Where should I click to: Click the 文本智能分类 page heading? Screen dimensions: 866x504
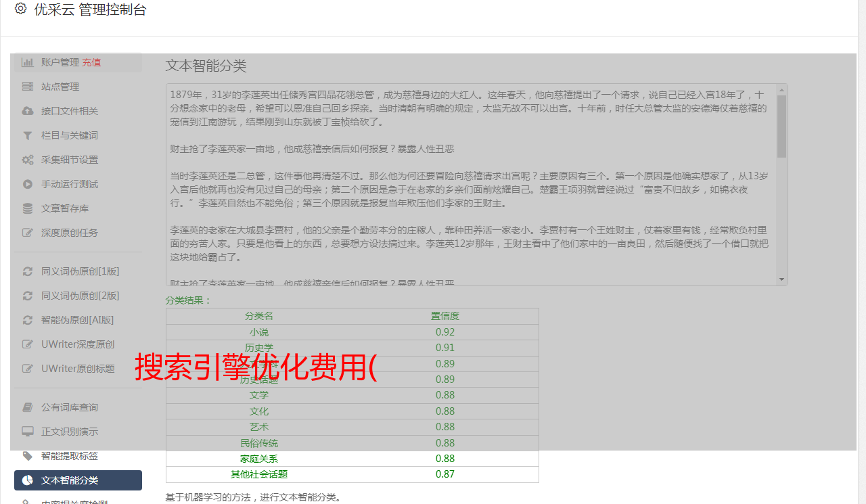tap(206, 66)
